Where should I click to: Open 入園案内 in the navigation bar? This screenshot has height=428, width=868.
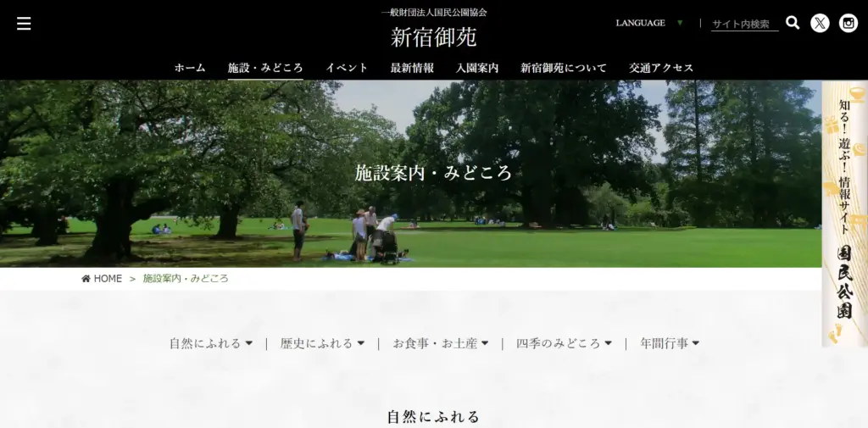click(x=477, y=68)
